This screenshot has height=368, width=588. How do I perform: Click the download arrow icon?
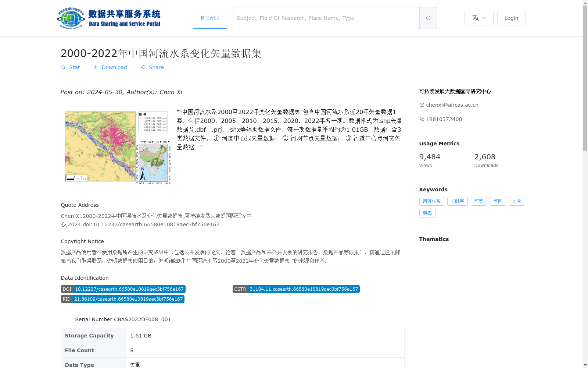click(96, 67)
